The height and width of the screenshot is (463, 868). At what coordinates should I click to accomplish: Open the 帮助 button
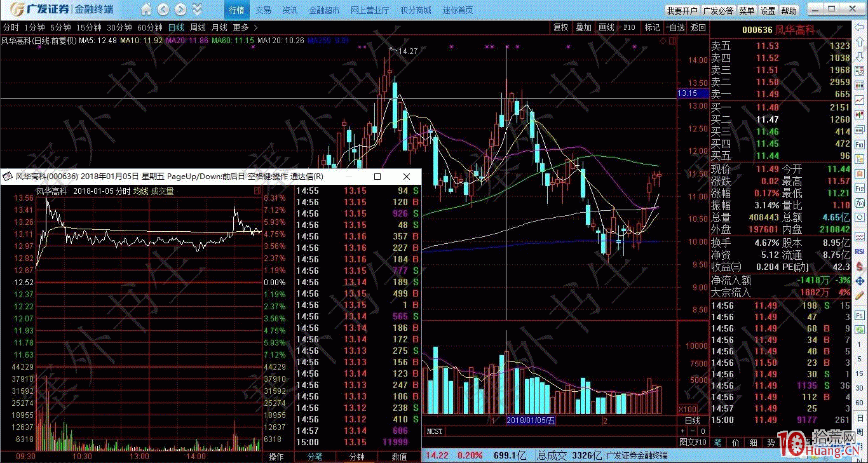pos(789,10)
